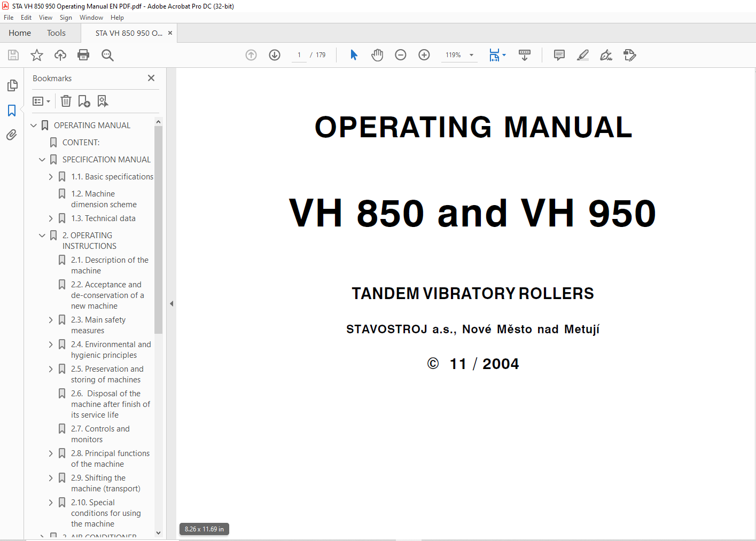Open the Find text magnifier tool
The image size is (756, 541).
(107, 55)
